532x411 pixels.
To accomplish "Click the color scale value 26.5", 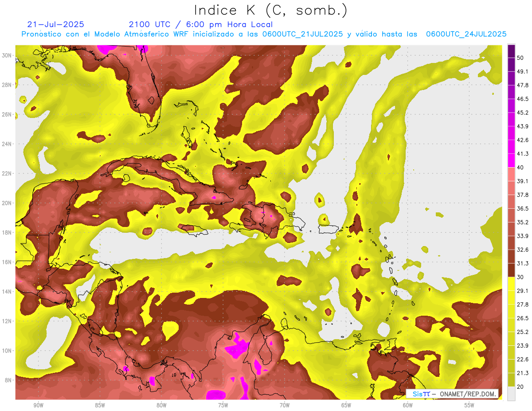I will (x=523, y=318).
